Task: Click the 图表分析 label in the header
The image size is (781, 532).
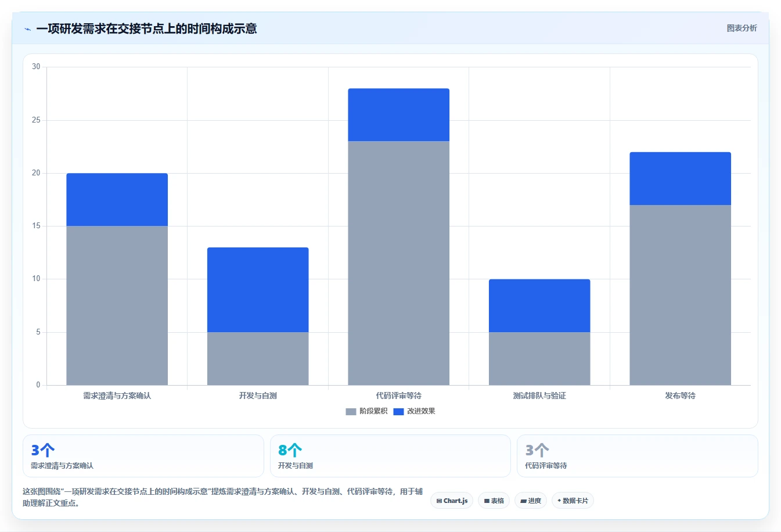Action: (x=742, y=28)
